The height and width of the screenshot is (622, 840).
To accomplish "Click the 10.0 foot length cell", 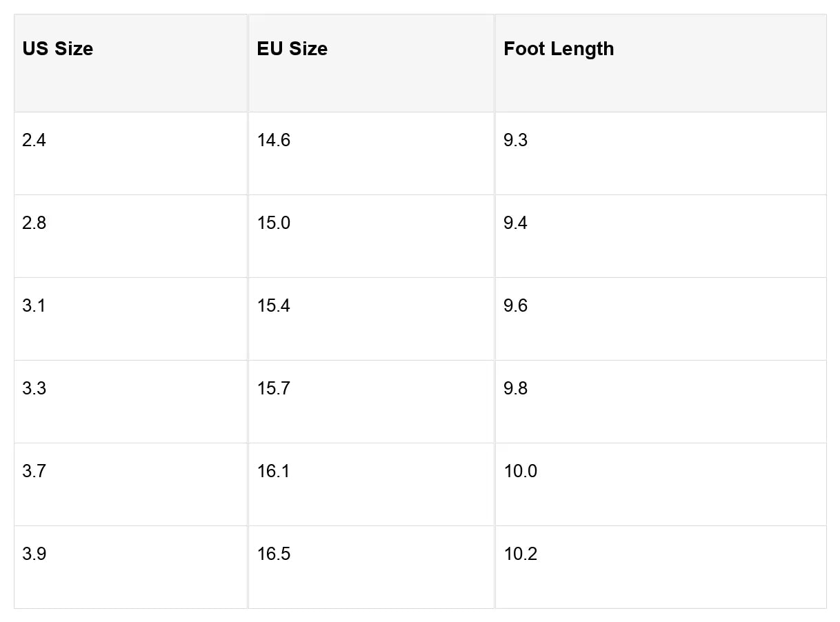I will point(521,472).
